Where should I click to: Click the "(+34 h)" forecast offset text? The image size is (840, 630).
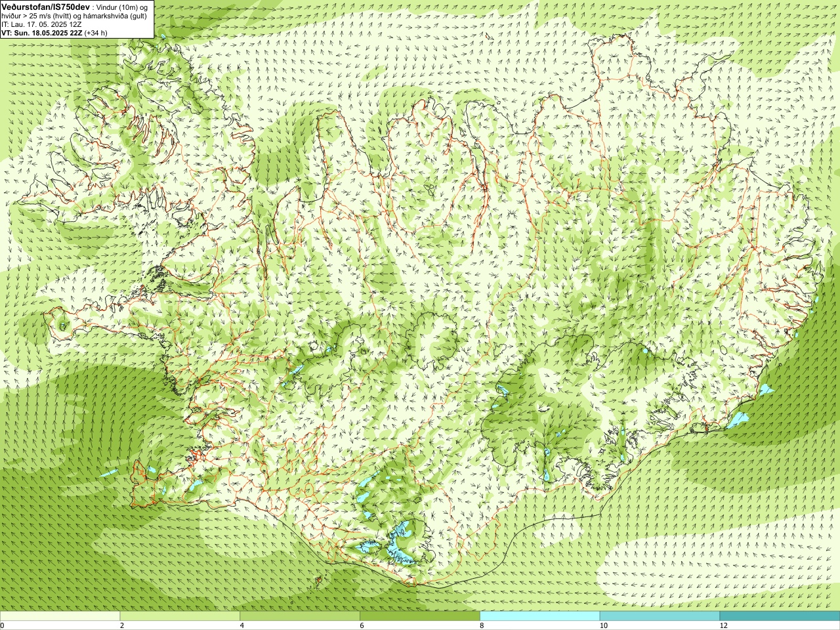tap(96, 33)
